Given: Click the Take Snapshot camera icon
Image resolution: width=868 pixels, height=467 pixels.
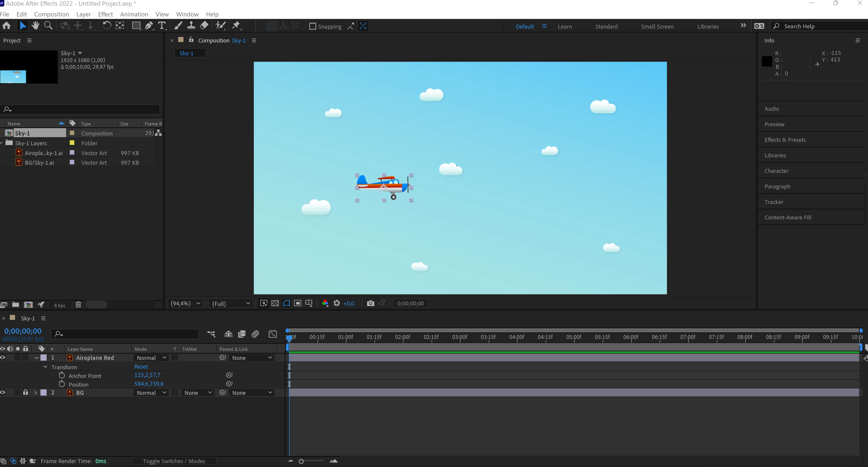Looking at the screenshot, I should pyautogui.click(x=370, y=303).
